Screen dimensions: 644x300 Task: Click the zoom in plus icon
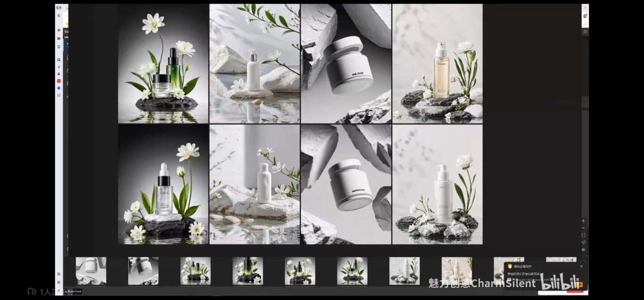pos(583,220)
